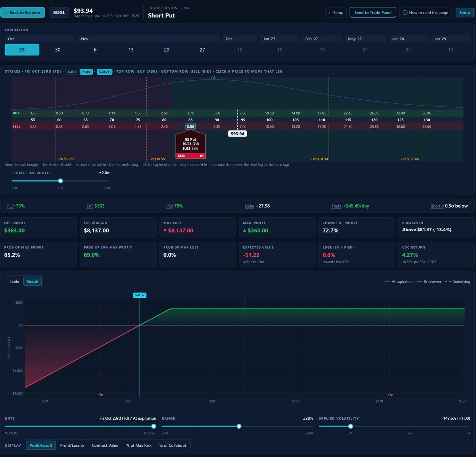Pick the Nov 20 expiration date

[167, 50]
